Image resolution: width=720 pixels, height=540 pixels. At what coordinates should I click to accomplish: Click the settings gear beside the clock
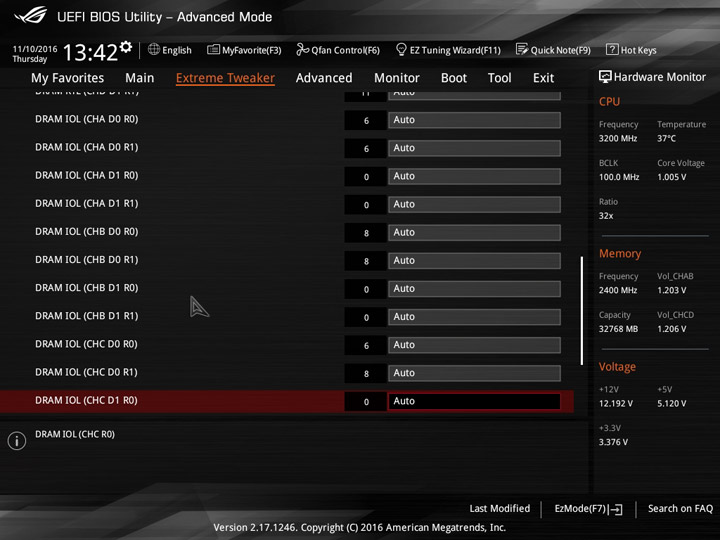pyautogui.click(x=126, y=47)
